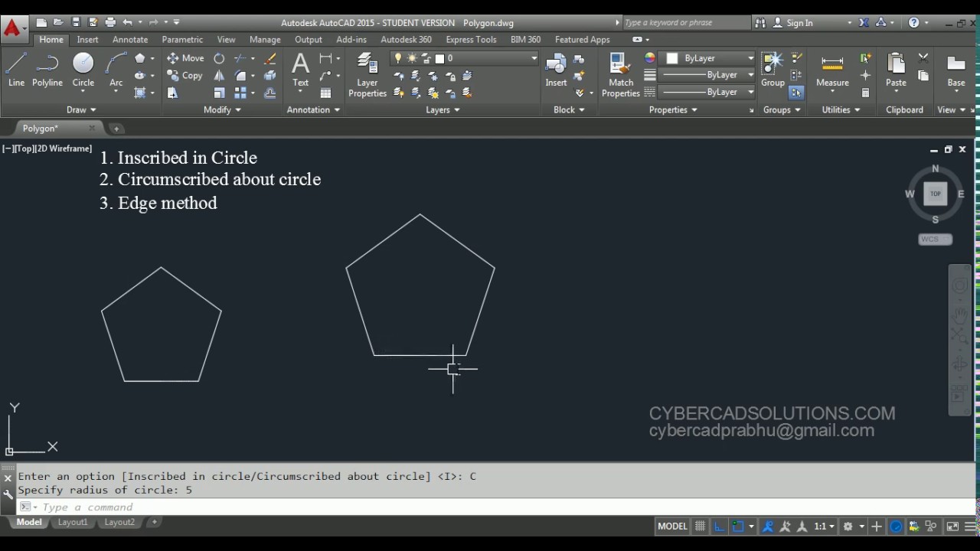Click the Erase tool icon
This screenshot has height=551, width=980.
(269, 58)
